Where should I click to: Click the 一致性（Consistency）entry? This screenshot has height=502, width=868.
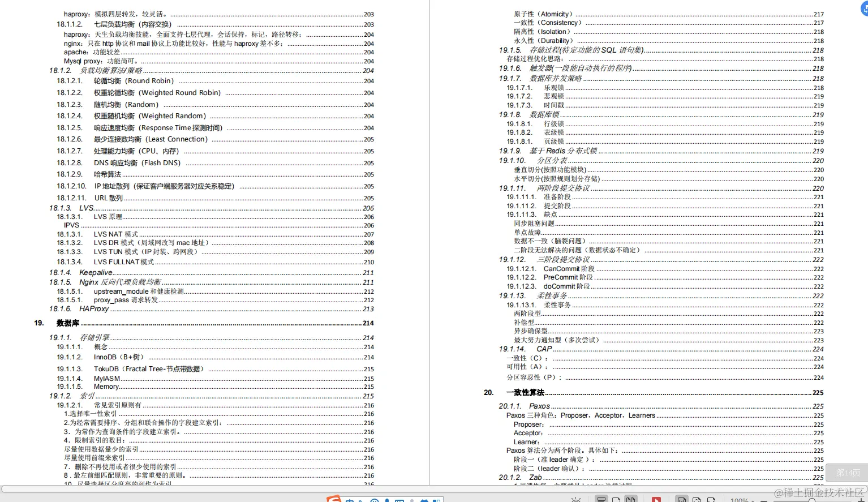pyautogui.click(x=668, y=23)
